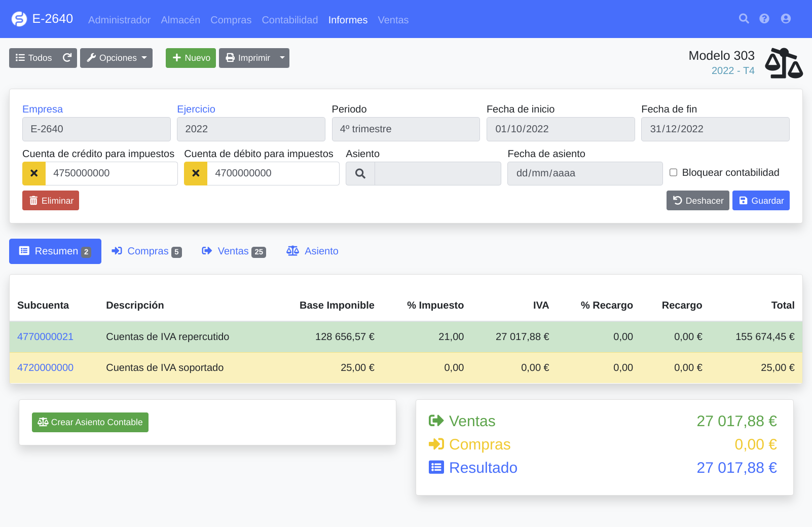Viewport: 812px width, 527px height.
Task: Switch to the Compras tab
Action: pos(146,251)
